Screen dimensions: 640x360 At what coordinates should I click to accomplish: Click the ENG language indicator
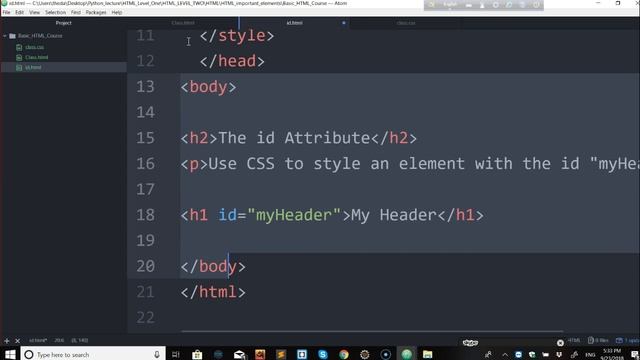coord(590,355)
